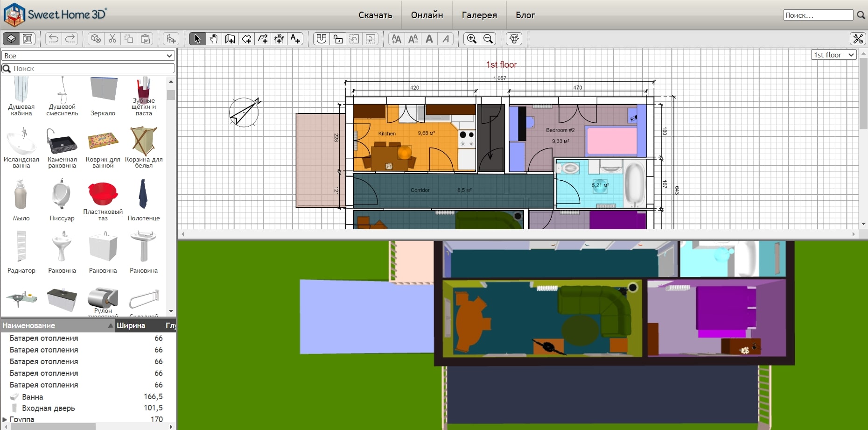Click the site search magnifier icon
Screen dimensions: 868x430
pos(861,15)
